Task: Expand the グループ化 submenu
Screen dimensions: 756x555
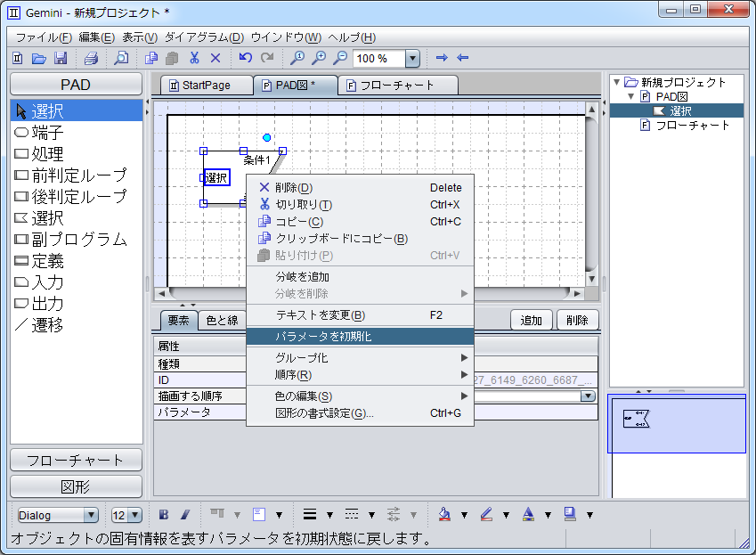Action: click(360, 358)
